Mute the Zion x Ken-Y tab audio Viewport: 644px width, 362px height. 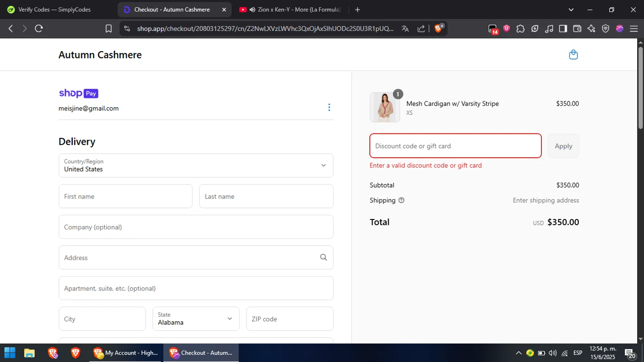pyautogui.click(x=252, y=9)
